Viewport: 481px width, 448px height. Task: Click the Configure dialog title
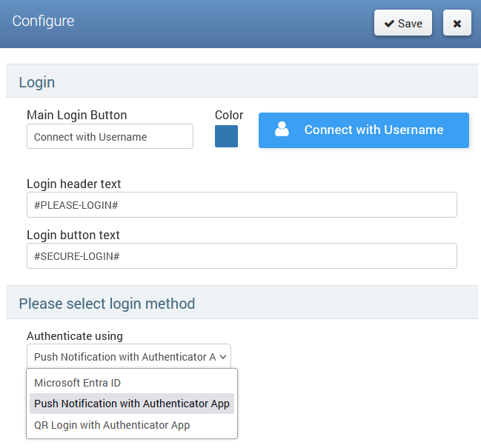(x=43, y=21)
